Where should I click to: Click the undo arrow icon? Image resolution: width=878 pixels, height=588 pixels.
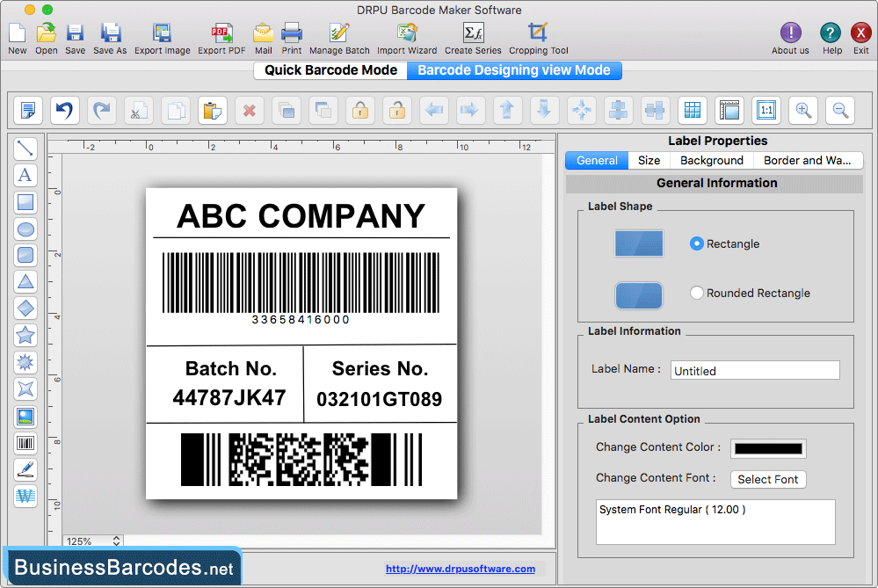pos(64,110)
